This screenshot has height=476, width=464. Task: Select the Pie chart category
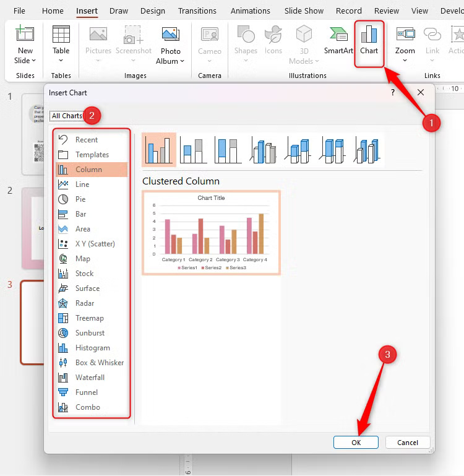(92, 199)
